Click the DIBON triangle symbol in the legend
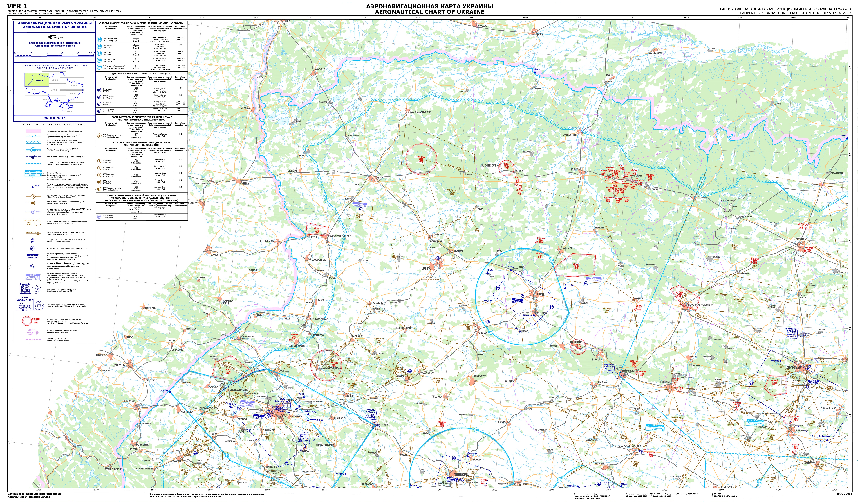This screenshot has height=504, width=860. (32, 187)
